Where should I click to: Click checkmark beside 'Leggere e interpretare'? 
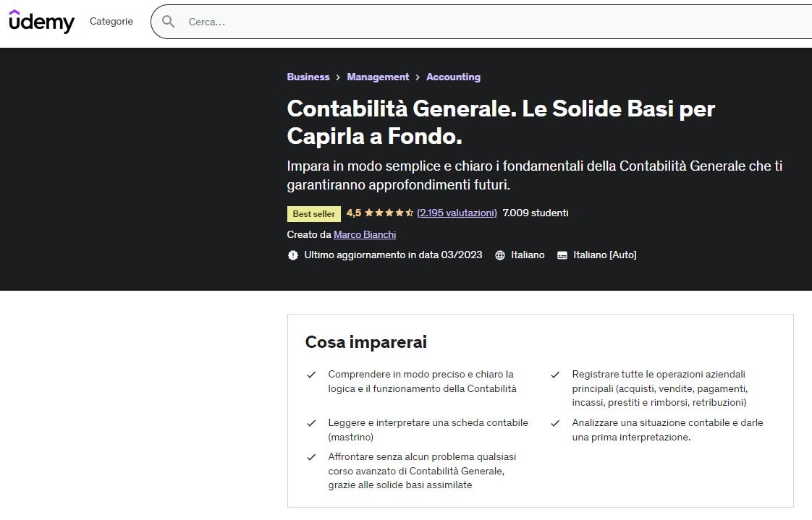pyautogui.click(x=311, y=423)
